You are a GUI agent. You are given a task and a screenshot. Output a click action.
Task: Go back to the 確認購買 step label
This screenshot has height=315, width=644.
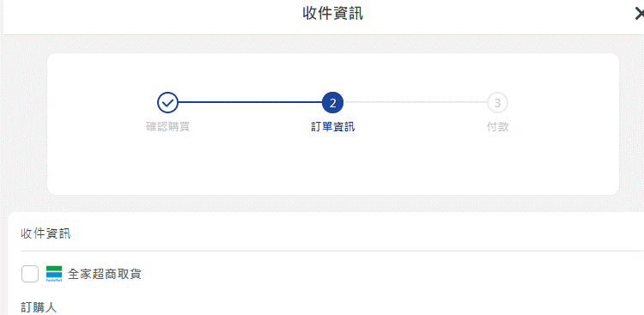[x=167, y=127]
